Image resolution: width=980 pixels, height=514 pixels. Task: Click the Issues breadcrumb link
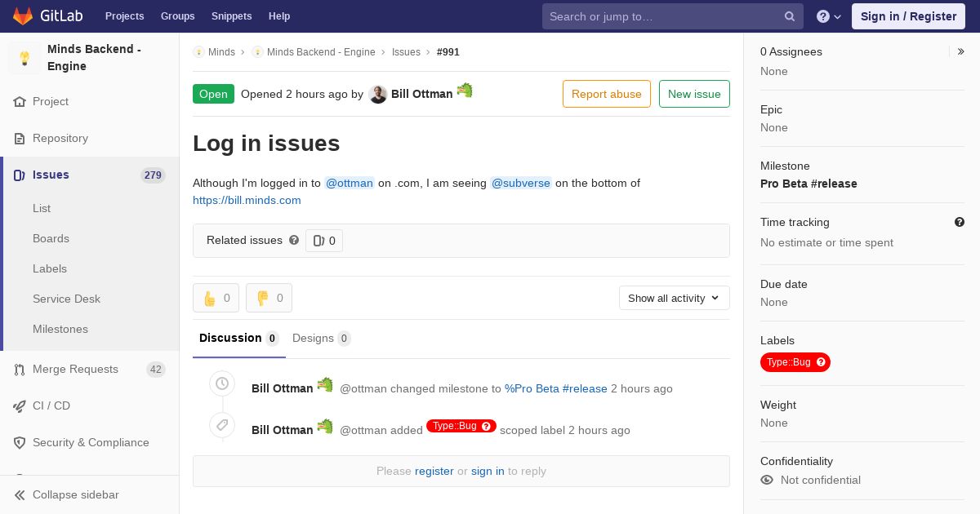406,52
